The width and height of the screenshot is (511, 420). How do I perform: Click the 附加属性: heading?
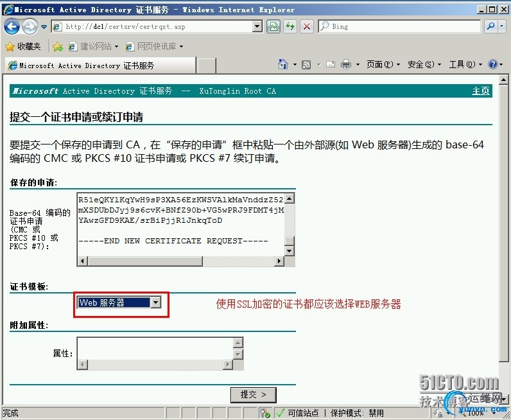[x=29, y=326]
